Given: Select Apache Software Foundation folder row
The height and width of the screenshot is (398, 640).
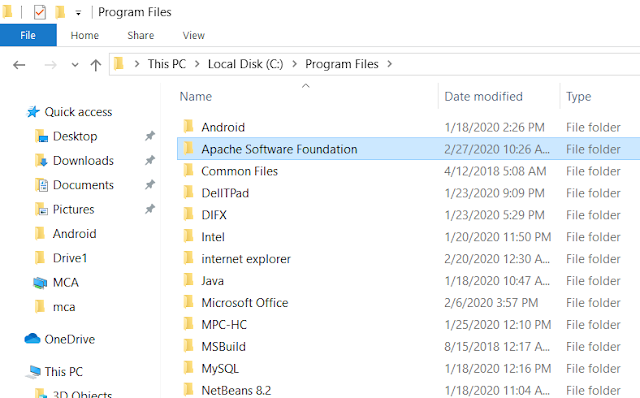Looking at the screenshot, I should coord(408,149).
